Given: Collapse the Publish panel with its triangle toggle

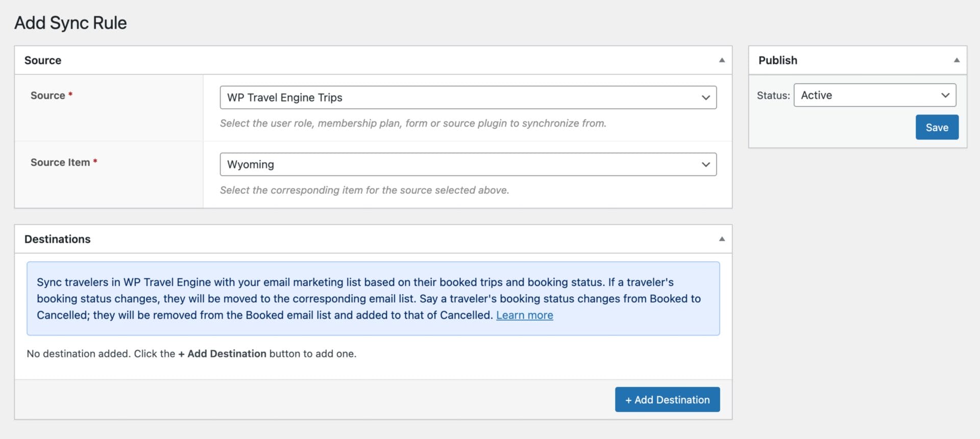Looking at the screenshot, I should coord(957,60).
